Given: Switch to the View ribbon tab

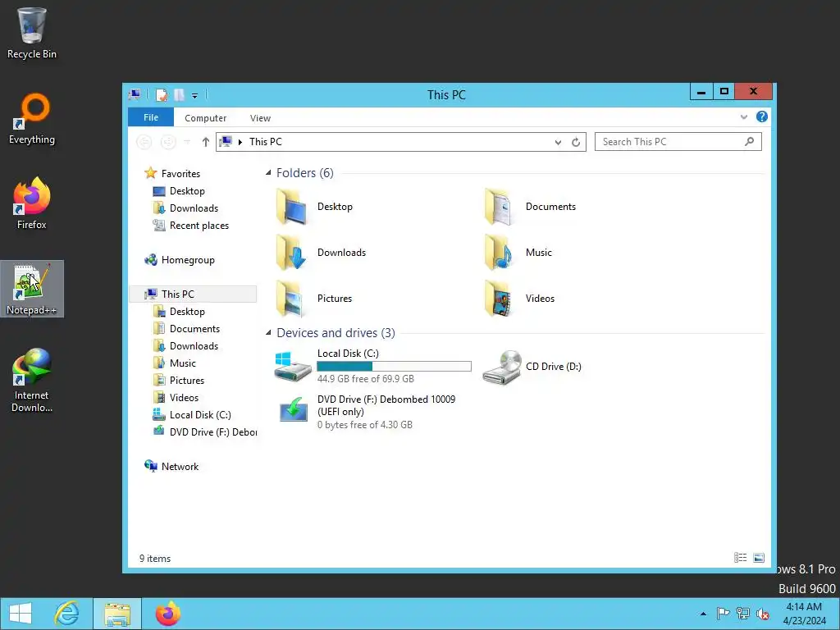Looking at the screenshot, I should click(x=260, y=118).
